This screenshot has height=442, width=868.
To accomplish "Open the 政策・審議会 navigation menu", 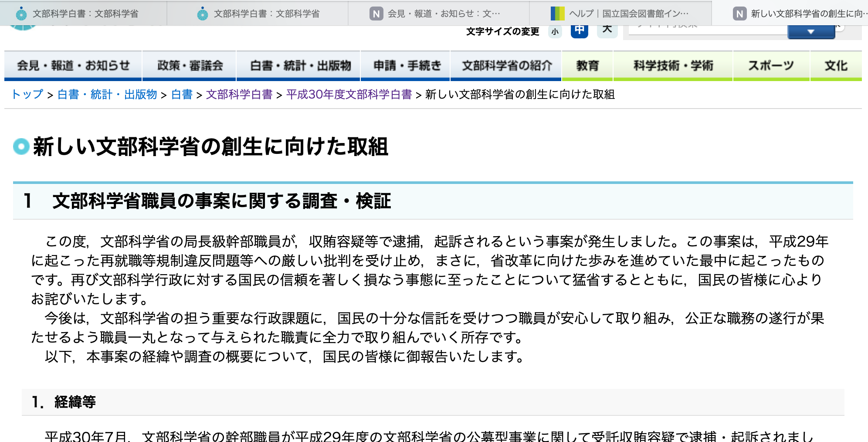I will tap(190, 66).
